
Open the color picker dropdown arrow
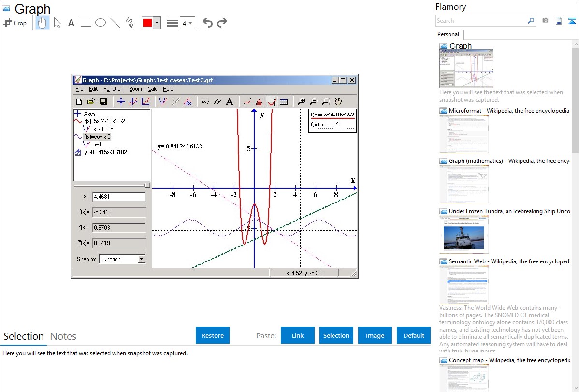pyautogui.click(x=157, y=23)
